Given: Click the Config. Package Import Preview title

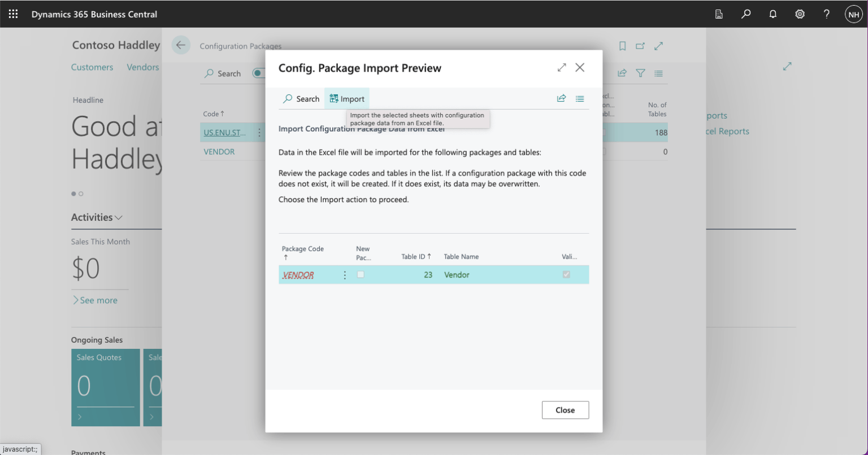Looking at the screenshot, I should click(360, 68).
